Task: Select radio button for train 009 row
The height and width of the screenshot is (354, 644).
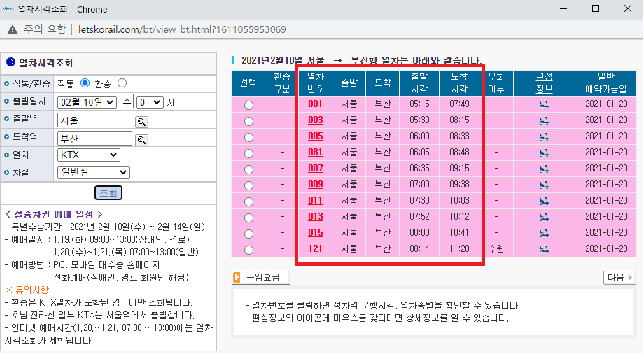Action: 248,185
